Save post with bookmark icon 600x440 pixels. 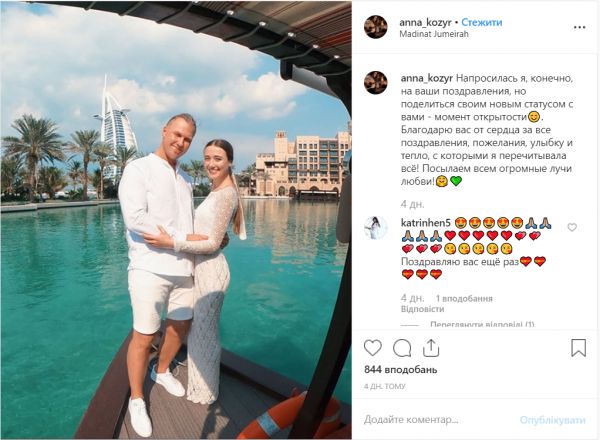[x=578, y=348]
